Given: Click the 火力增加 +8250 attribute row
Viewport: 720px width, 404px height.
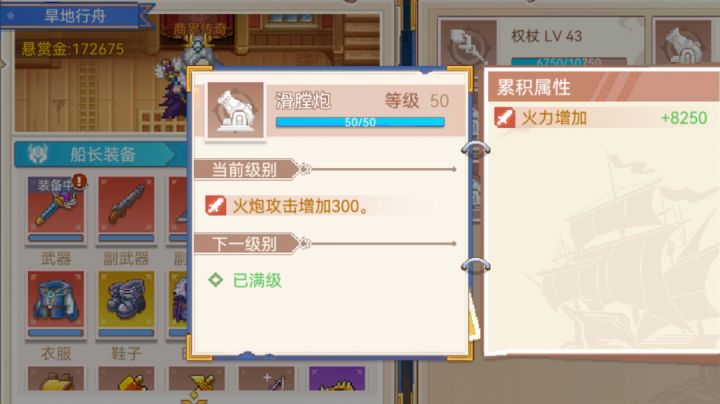Looking at the screenshot, I should coord(602,118).
